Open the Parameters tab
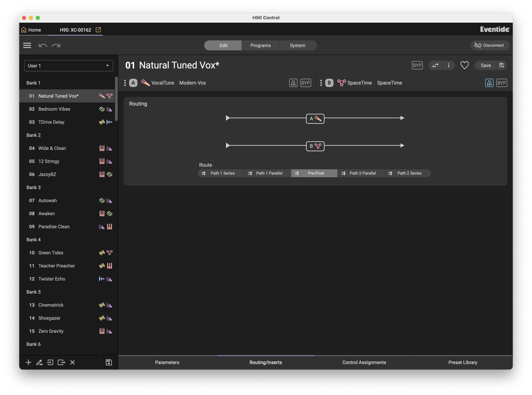The image size is (532, 395). click(x=167, y=363)
